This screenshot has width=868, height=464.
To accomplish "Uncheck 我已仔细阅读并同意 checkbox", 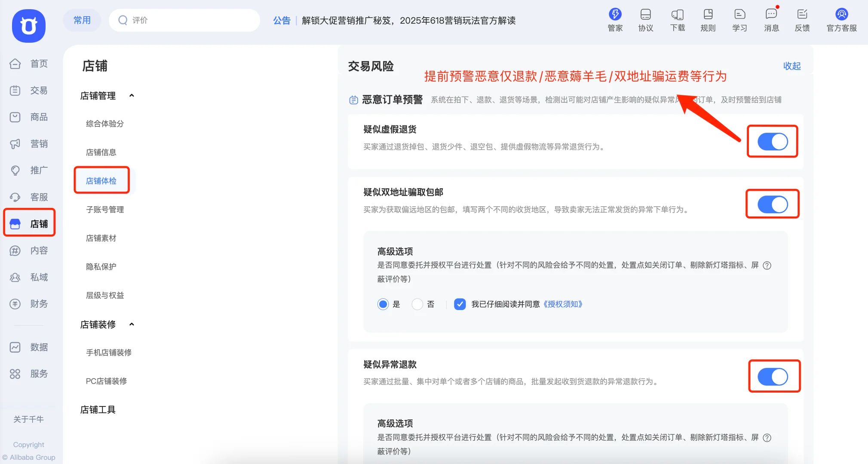I will 460,304.
